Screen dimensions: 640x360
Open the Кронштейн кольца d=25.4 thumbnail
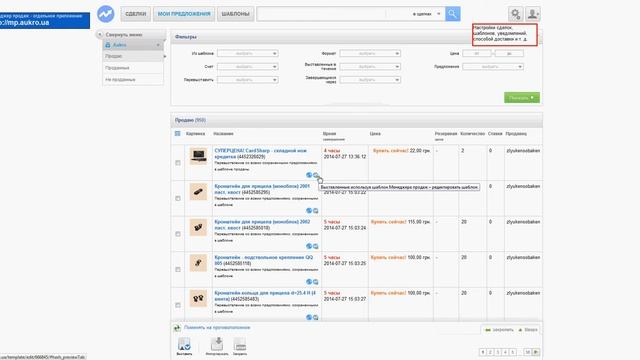click(198, 298)
